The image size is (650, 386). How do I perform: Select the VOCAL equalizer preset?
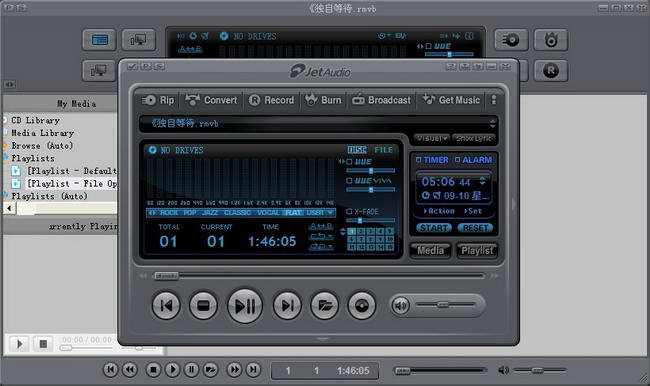click(268, 213)
